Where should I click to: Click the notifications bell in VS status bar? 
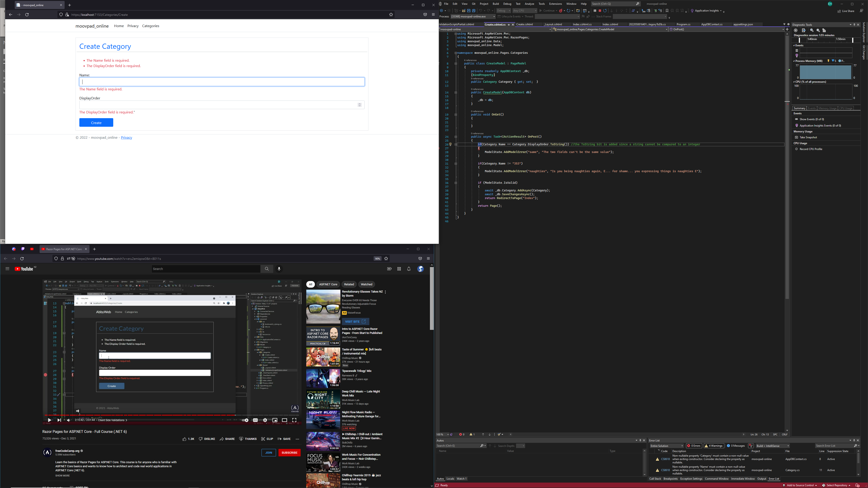858,485
